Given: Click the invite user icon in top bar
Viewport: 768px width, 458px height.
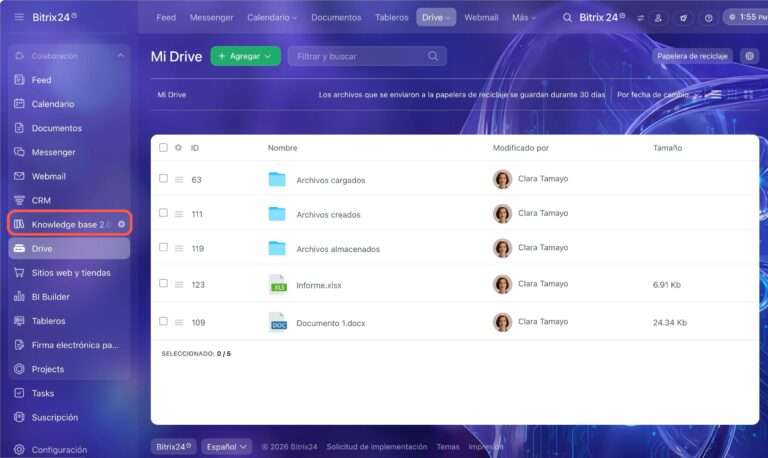Looking at the screenshot, I should click(658, 18).
